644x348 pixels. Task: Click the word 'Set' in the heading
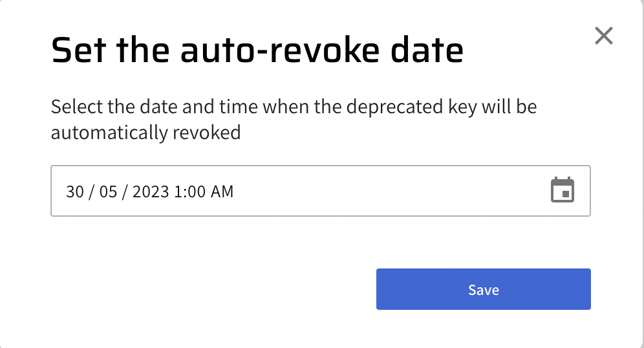point(72,50)
